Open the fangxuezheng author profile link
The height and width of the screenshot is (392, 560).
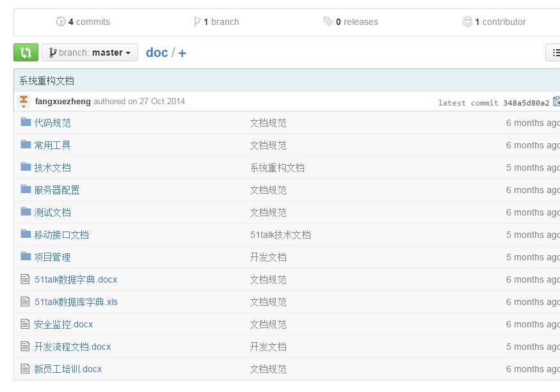tap(63, 102)
